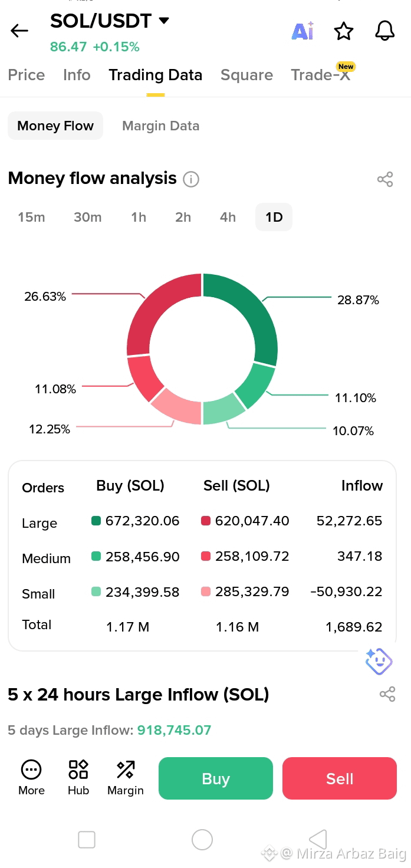The image size is (411, 868).
Task: Click info icon beside Money flow analysis
Action: 191,179
